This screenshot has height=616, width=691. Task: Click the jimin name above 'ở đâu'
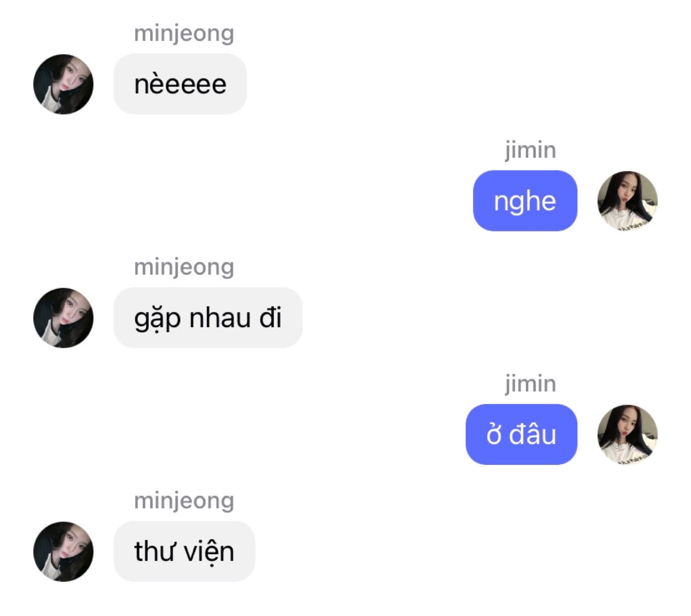(530, 384)
